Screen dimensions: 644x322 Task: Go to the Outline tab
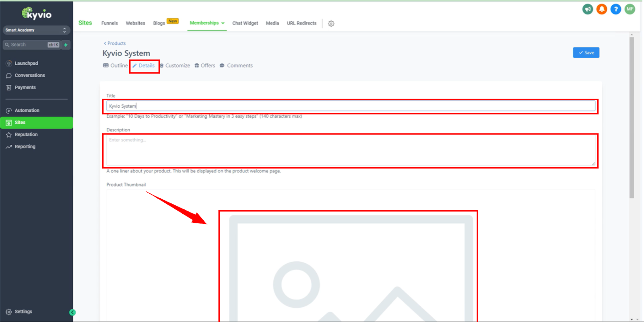pos(116,66)
